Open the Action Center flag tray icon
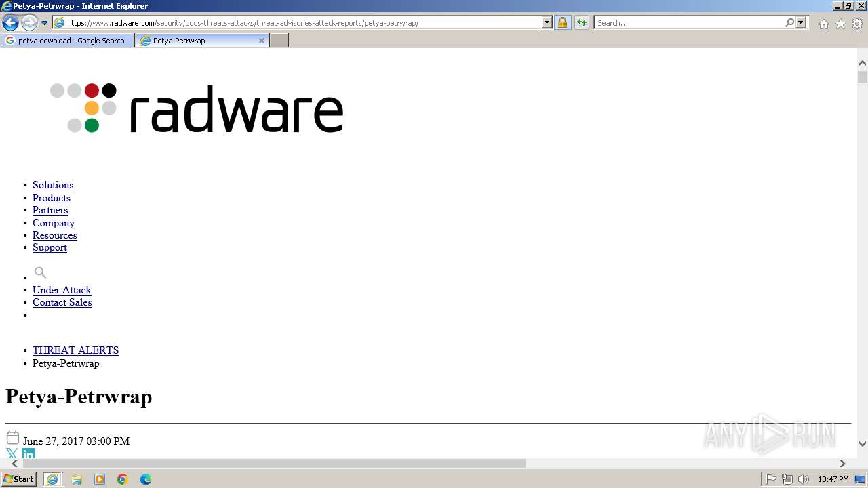 click(x=771, y=479)
